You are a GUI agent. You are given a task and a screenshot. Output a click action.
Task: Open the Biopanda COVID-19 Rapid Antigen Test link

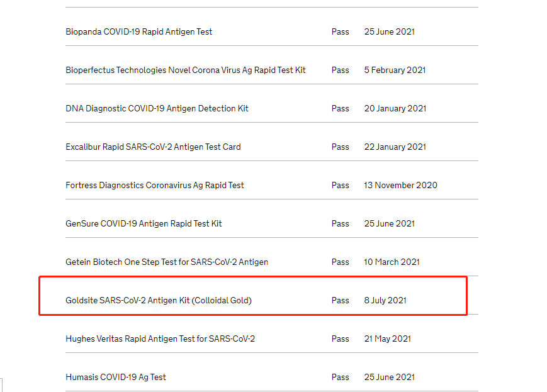[138, 31]
